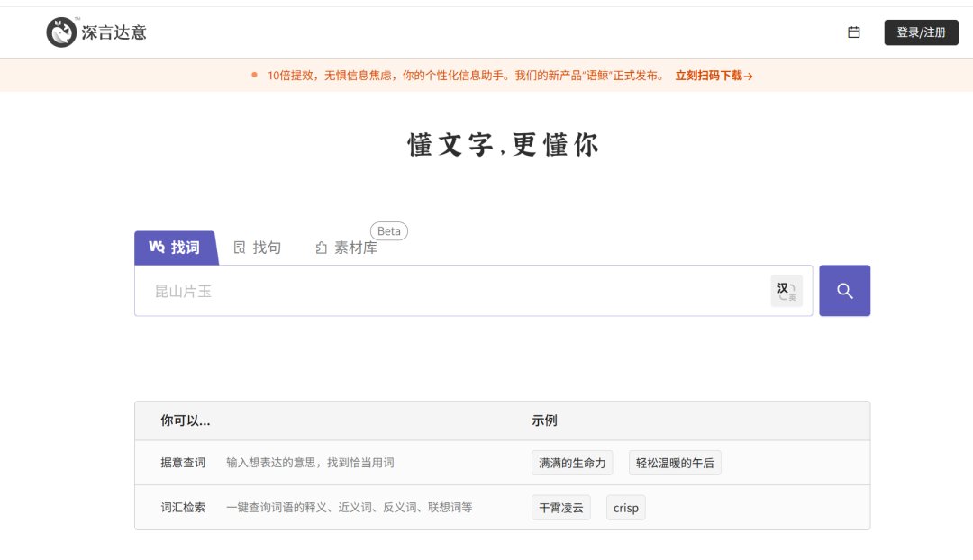Click the 立刻扫码下载 download link
Viewport: 973px width, 560px height.
(x=711, y=77)
